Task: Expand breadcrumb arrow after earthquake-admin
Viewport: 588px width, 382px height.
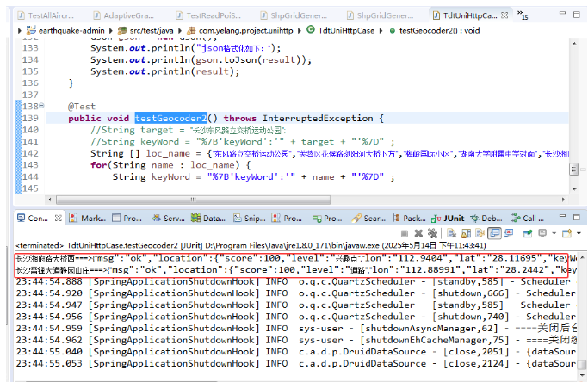Action: 111,31
